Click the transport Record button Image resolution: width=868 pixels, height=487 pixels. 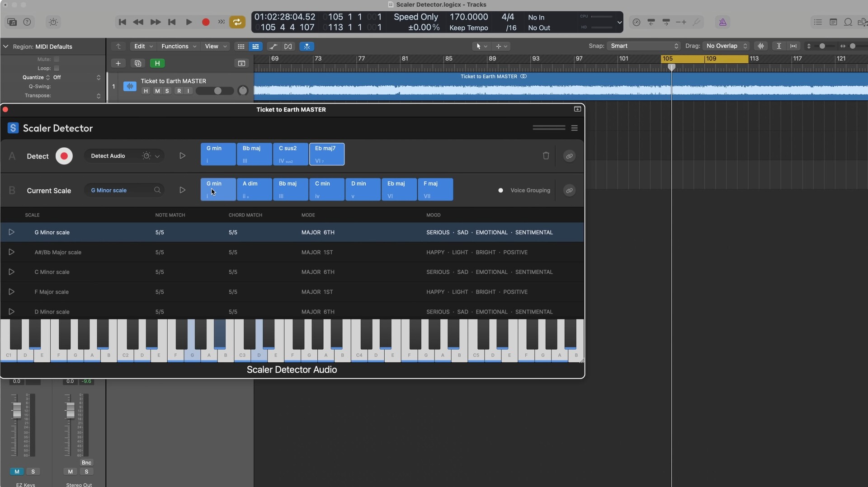(x=206, y=22)
